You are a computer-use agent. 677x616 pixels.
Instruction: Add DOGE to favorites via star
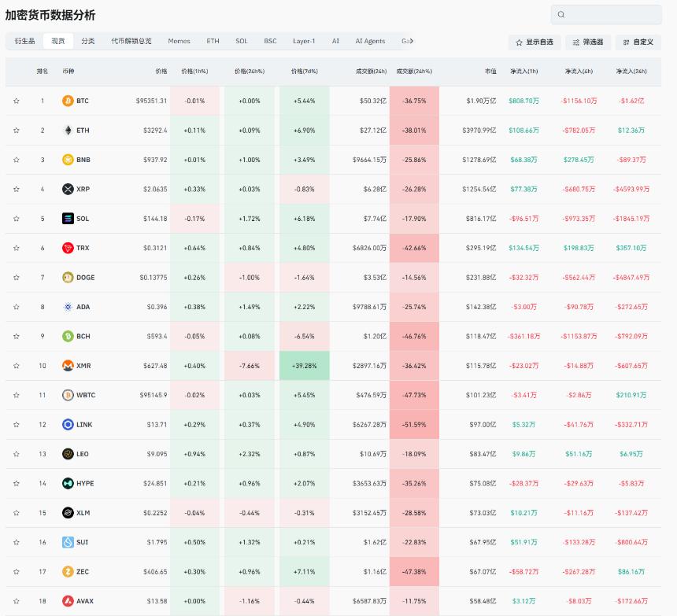click(x=17, y=278)
